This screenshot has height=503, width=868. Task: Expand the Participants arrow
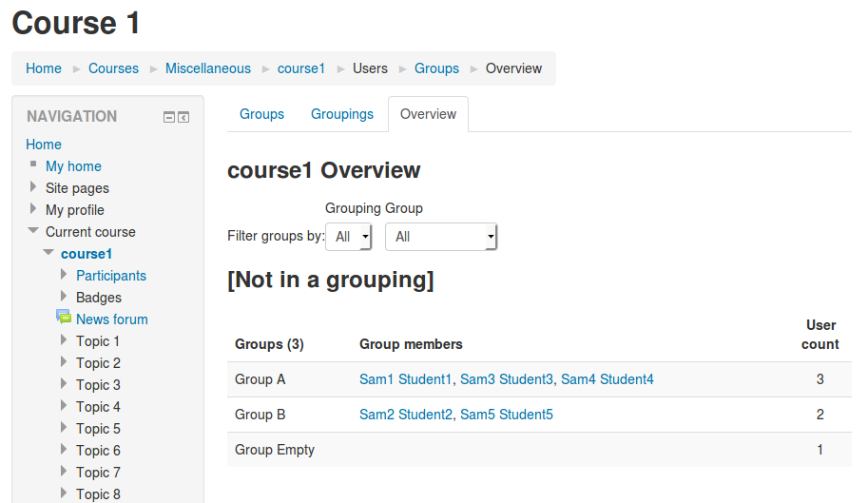(x=64, y=275)
